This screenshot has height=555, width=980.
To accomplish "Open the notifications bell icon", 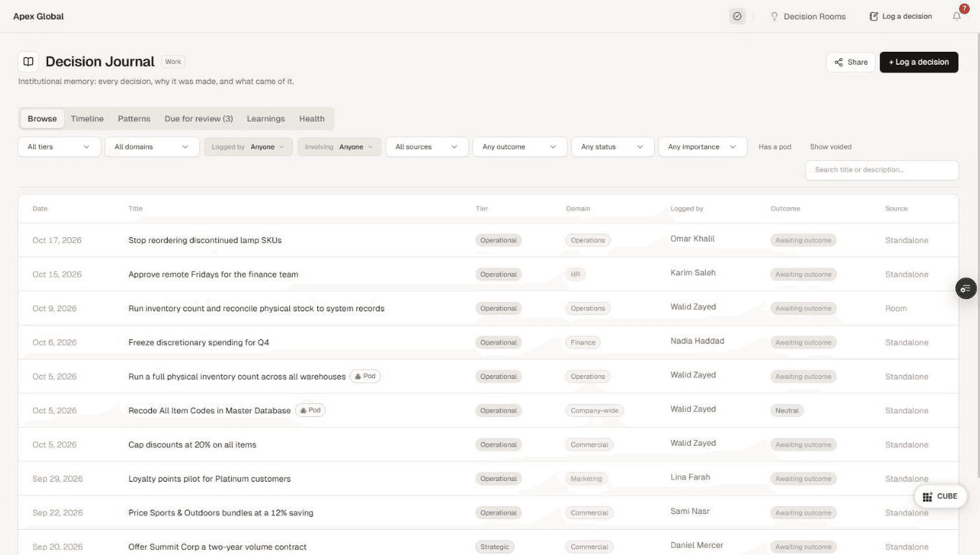I will pos(957,16).
